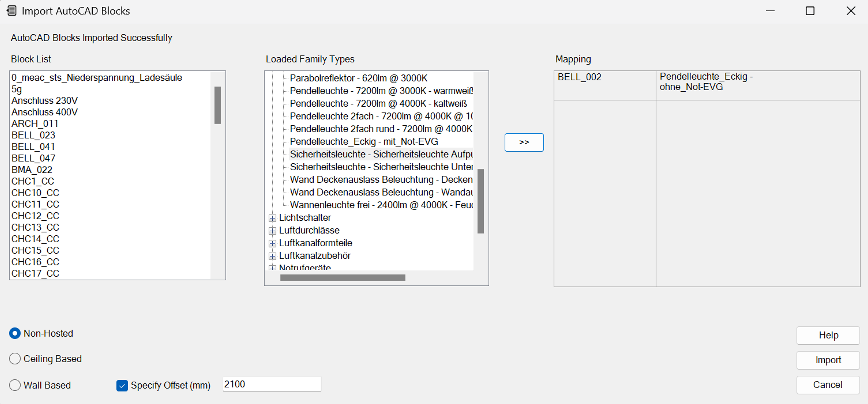Click the Import AutoCAD Blocks title icon
Viewport: 868px width, 404px height.
[x=12, y=11]
